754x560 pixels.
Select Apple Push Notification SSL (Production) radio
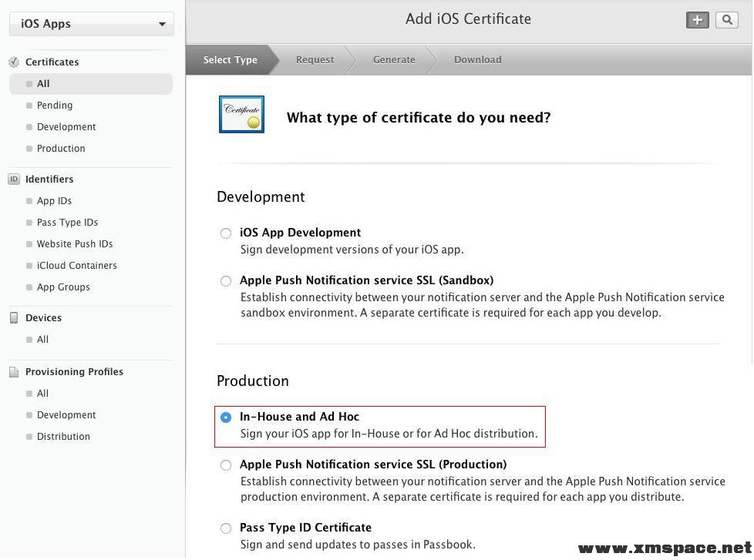click(x=226, y=465)
